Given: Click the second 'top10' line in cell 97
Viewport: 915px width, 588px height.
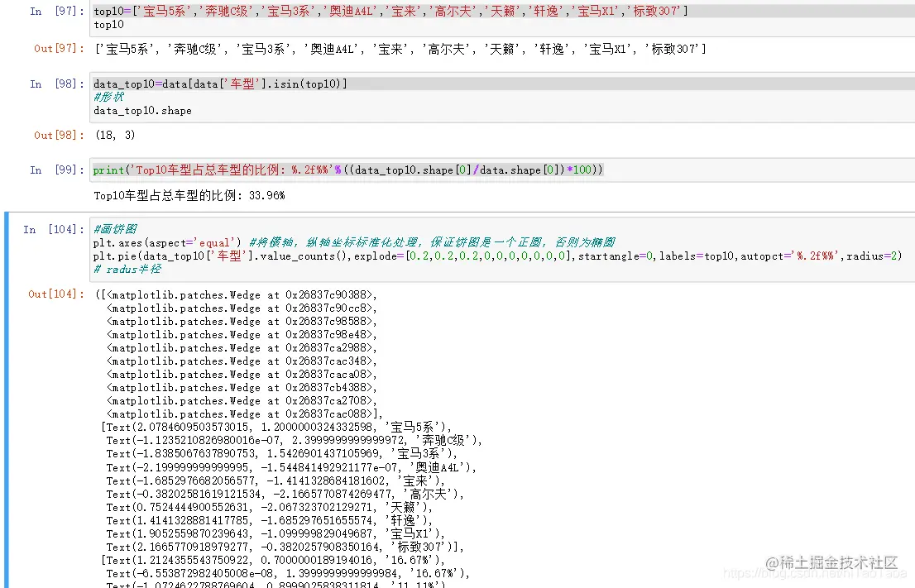Looking at the screenshot, I should tap(108, 25).
